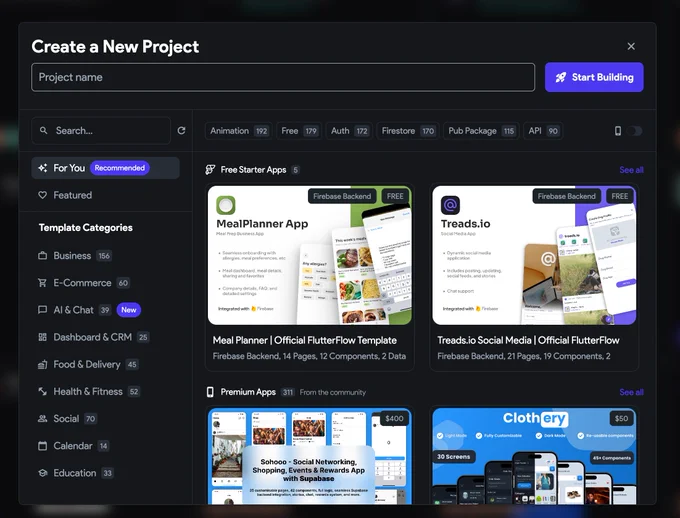Select the API filter tag

point(543,131)
